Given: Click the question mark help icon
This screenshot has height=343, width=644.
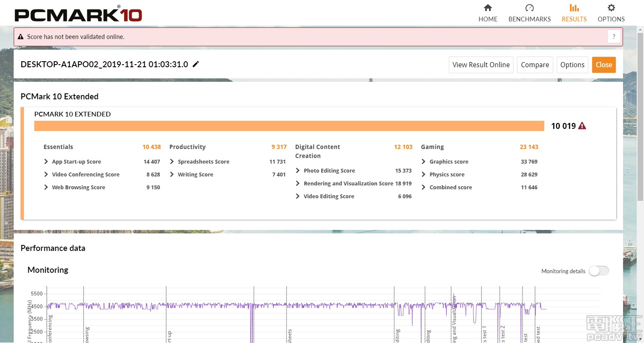Looking at the screenshot, I should click(614, 37).
